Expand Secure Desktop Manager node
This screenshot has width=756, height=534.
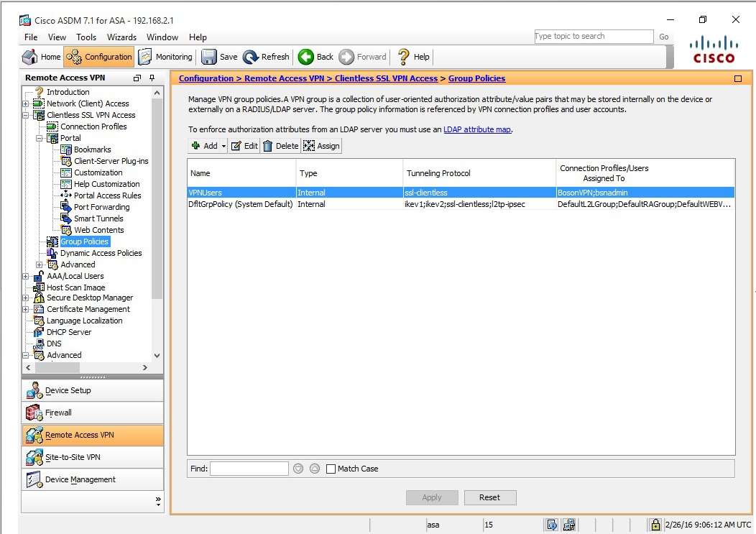(26, 298)
